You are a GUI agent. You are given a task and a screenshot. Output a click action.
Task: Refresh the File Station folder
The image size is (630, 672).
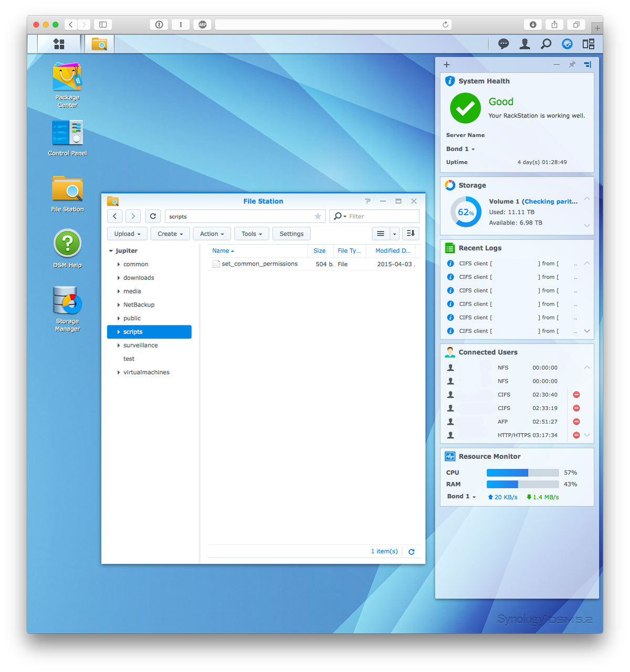pos(153,216)
